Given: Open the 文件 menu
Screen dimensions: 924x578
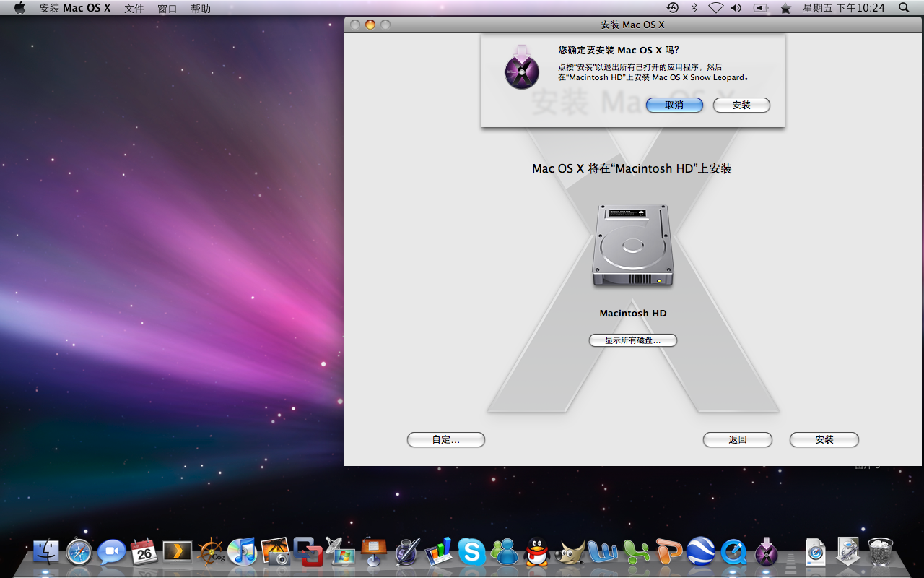Looking at the screenshot, I should (134, 8).
